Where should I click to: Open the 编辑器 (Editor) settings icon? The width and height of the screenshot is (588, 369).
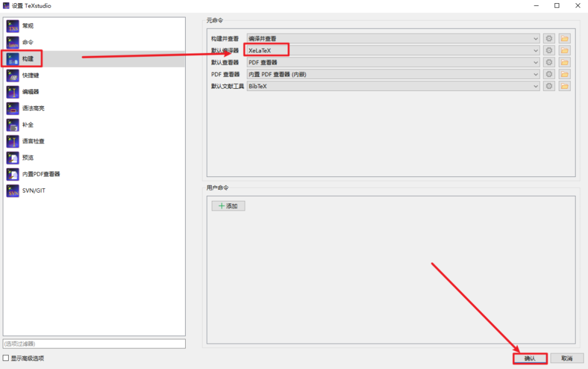click(13, 92)
